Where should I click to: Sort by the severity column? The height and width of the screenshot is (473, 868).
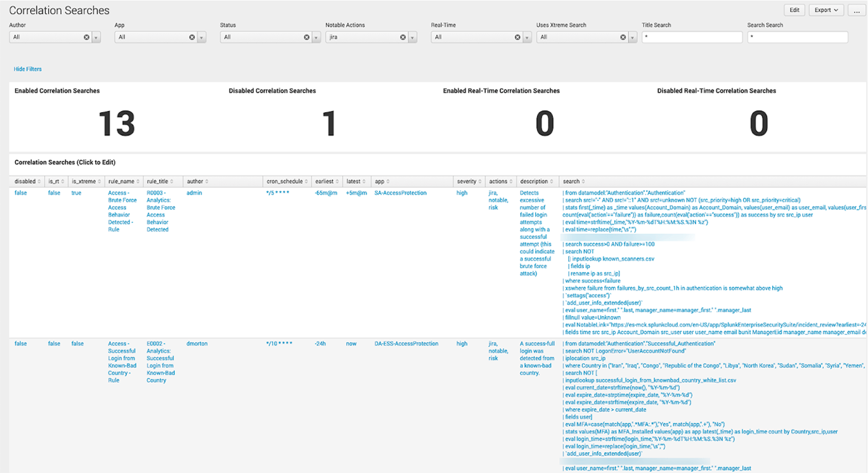pyautogui.click(x=469, y=181)
